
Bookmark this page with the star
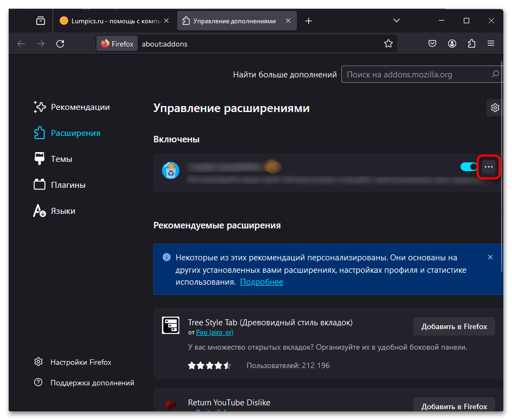(x=388, y=44)
